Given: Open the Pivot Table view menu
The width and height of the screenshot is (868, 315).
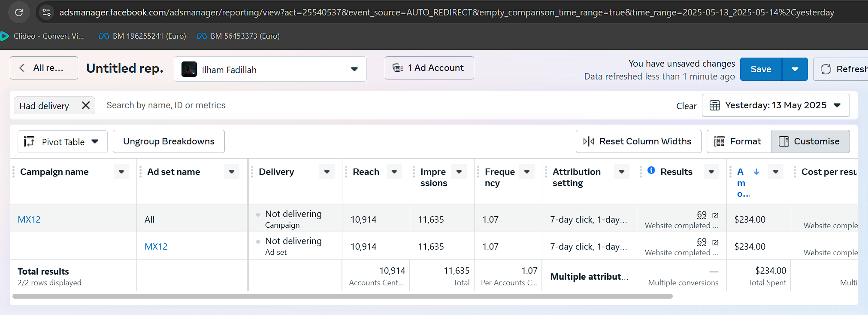Looking at the screenshot, I should 62,142.
